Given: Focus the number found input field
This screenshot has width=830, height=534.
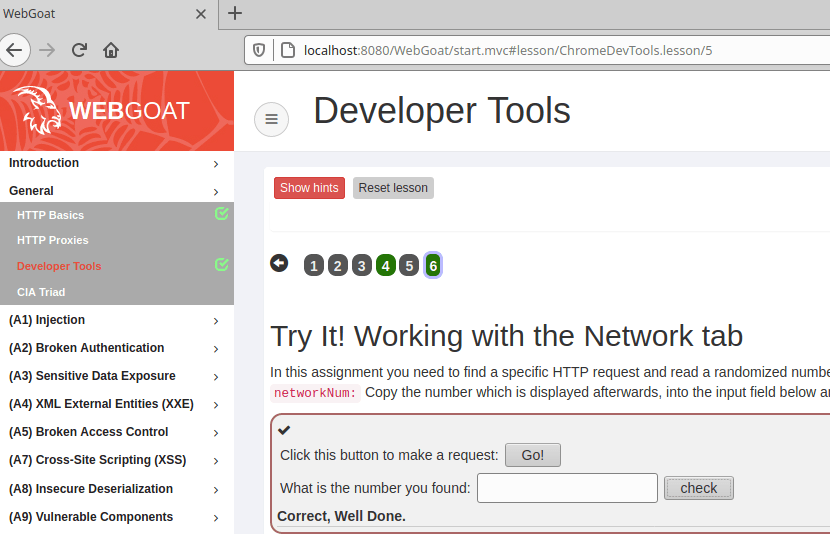Looking at the screenshot, I should [567, 488].
